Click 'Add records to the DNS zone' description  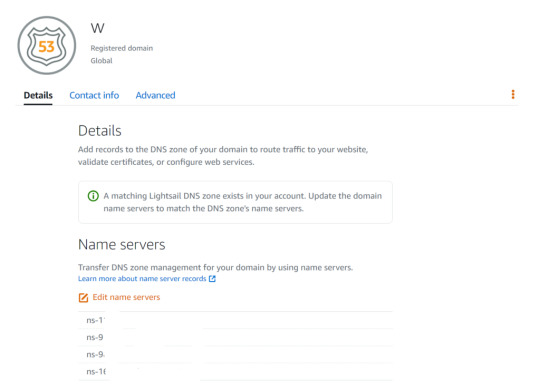click(223, 156)
